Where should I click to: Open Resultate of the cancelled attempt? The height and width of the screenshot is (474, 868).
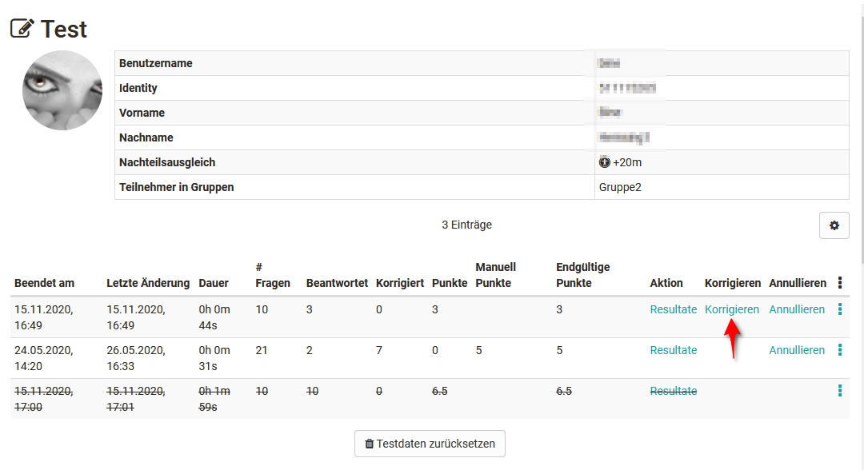pos(673,391)
